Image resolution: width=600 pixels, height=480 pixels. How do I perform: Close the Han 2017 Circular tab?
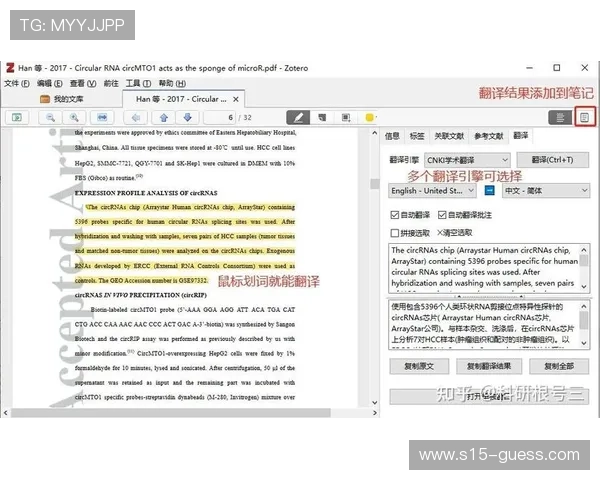(x=236, y=99)
